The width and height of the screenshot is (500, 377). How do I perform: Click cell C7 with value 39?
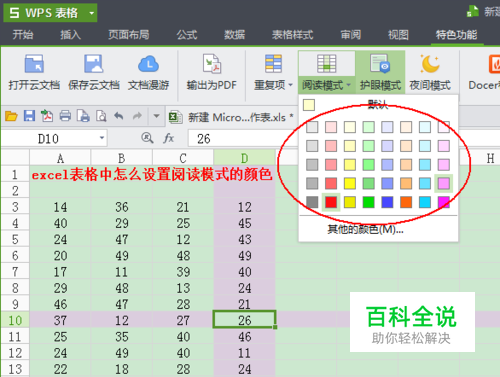(x=183, y=272)
